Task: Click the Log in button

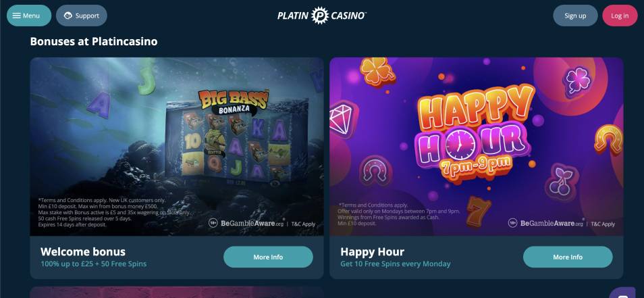Action: [x=620, y=16]
